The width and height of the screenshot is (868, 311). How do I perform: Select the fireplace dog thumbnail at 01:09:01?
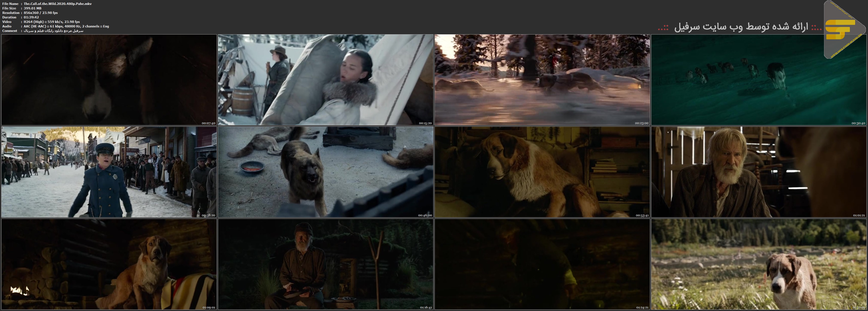tap(109, 264)
